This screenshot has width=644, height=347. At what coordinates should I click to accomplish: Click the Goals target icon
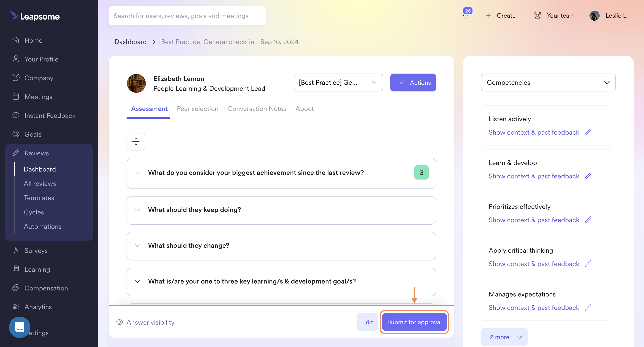pos(16,134)
